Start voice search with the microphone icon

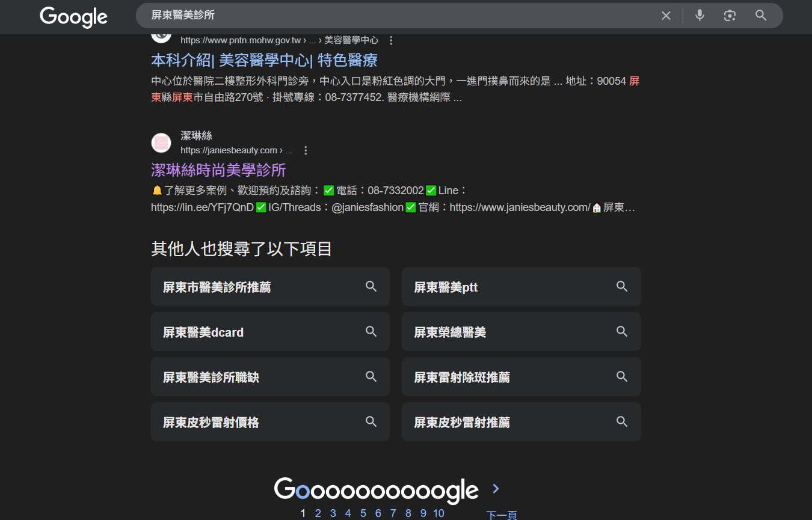pos(700,16)
